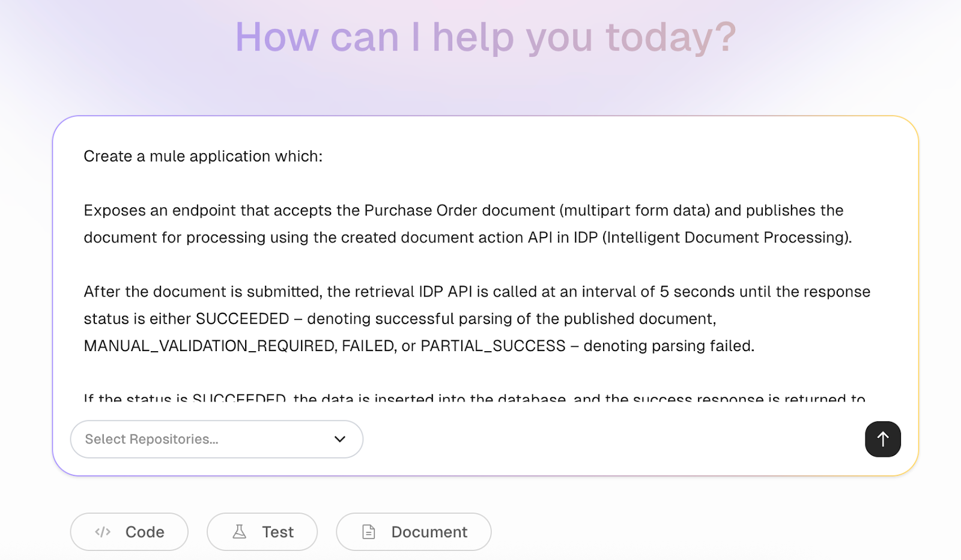Submit the mule application prompt
The image size is (961, 560).
882,439
